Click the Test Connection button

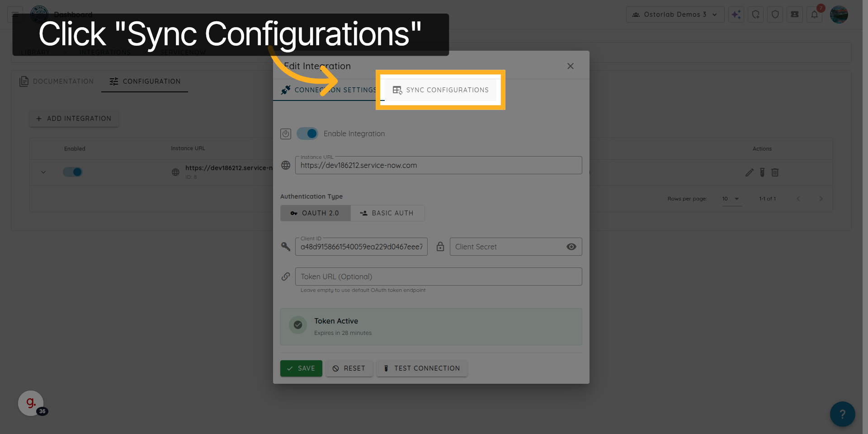tap(421, 368)
